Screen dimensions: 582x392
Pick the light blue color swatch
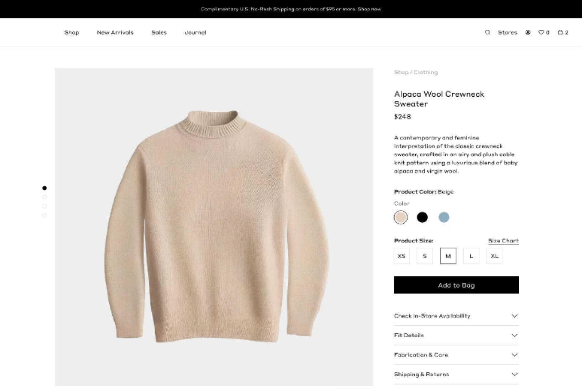[x=444, y=217]
